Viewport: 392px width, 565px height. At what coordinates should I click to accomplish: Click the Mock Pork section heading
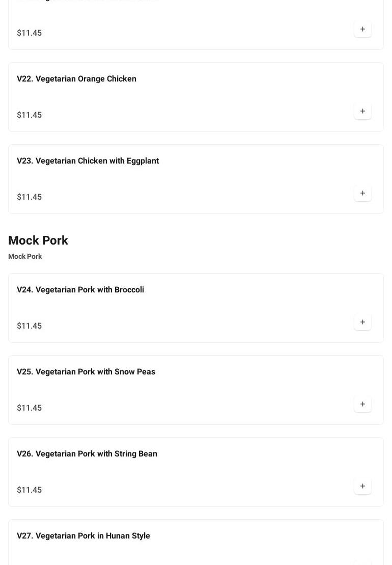[38, 240]
